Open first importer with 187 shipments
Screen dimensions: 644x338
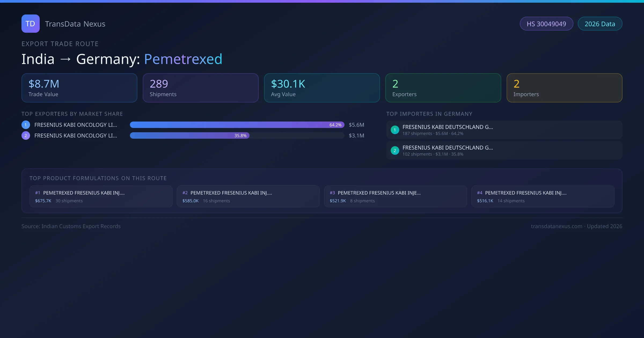click(504, 130)
